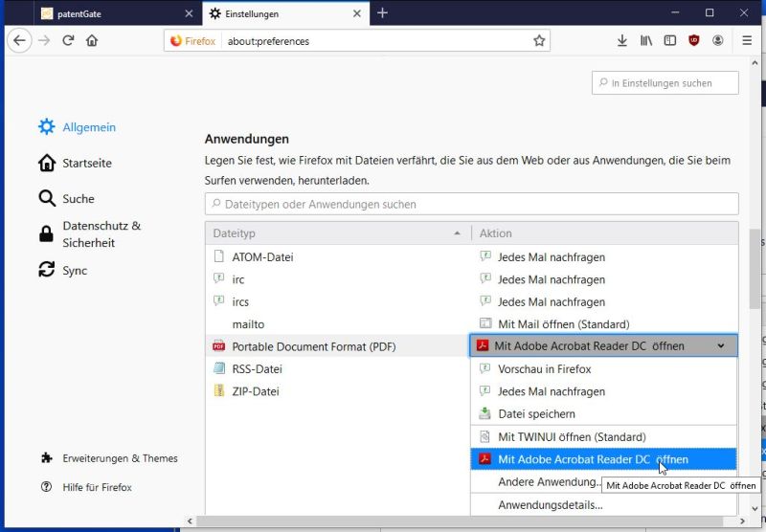Click the ZIP-Datei archive icon

click(219, 390)
